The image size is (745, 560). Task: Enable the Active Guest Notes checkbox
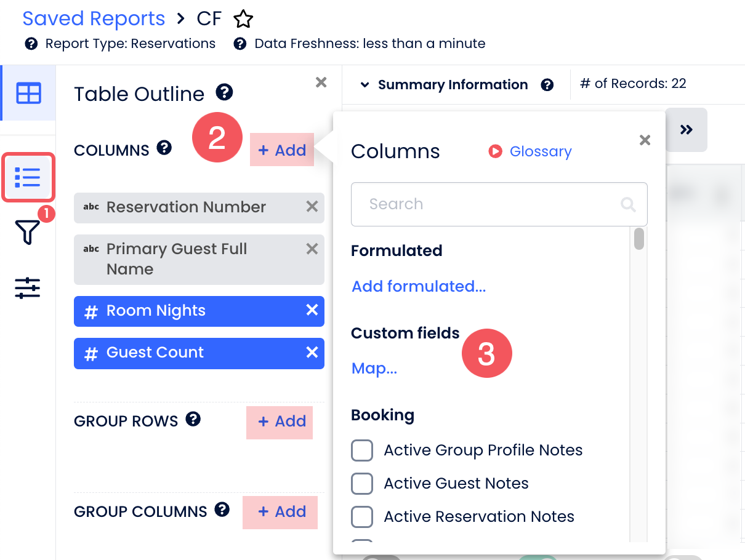[x=362, y=484]
